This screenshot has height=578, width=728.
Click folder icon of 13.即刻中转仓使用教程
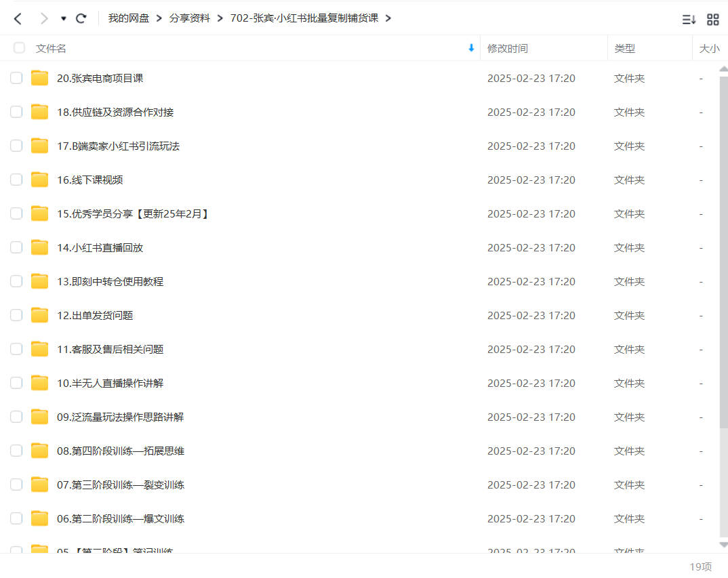tap(39, 281)
